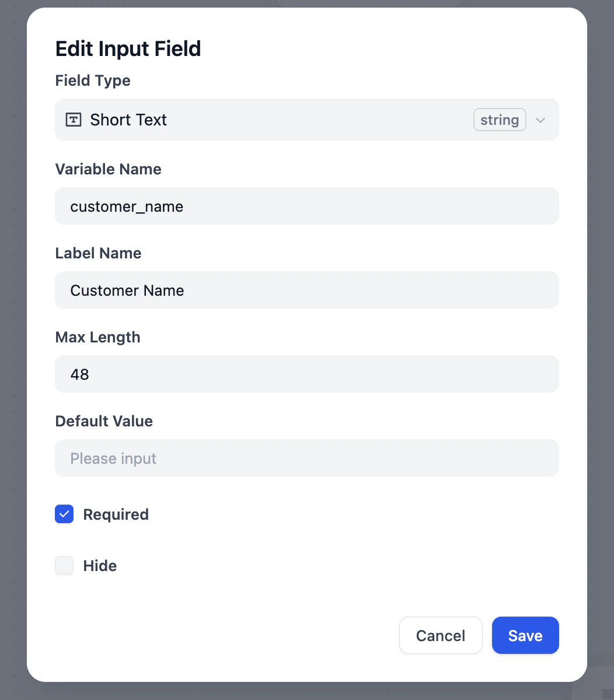Viewport: 614px width, 700px height.
Task: Click the Field Type selector row
Action: (x=292, y=120)
